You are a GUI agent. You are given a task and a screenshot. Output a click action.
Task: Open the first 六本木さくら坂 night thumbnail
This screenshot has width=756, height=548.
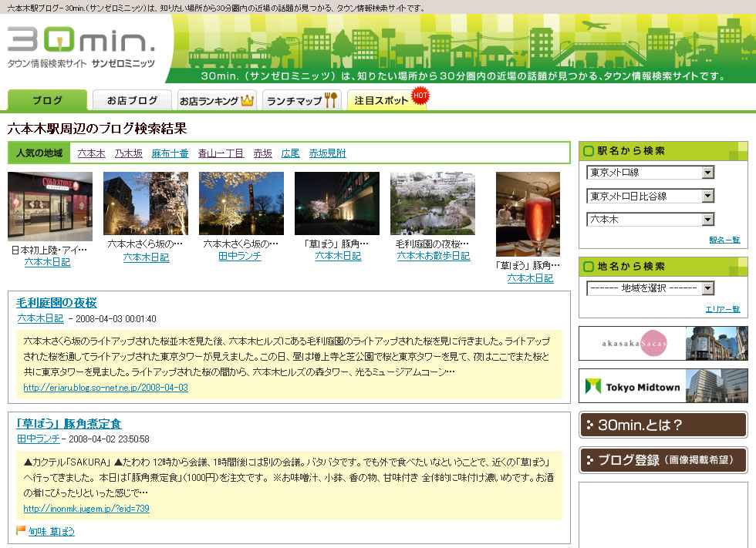[146, 203]
